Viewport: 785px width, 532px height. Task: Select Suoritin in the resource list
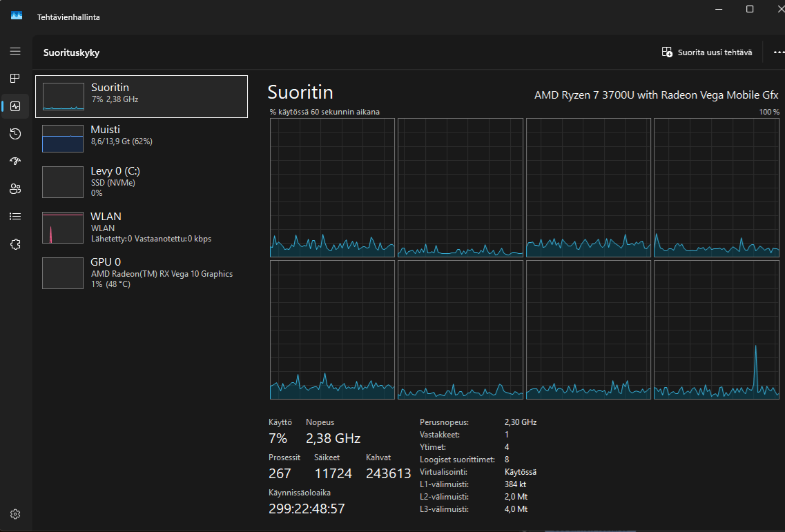142,97
